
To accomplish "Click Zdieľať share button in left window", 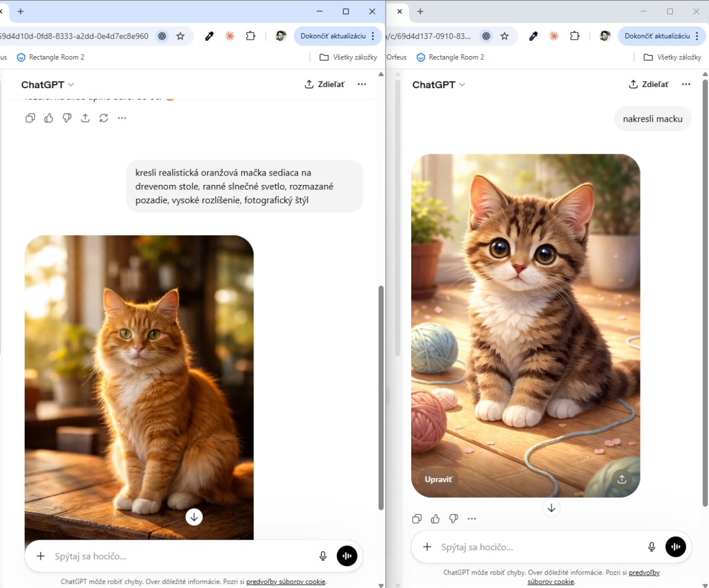I will pyautogui.click(x=324, y=85).
